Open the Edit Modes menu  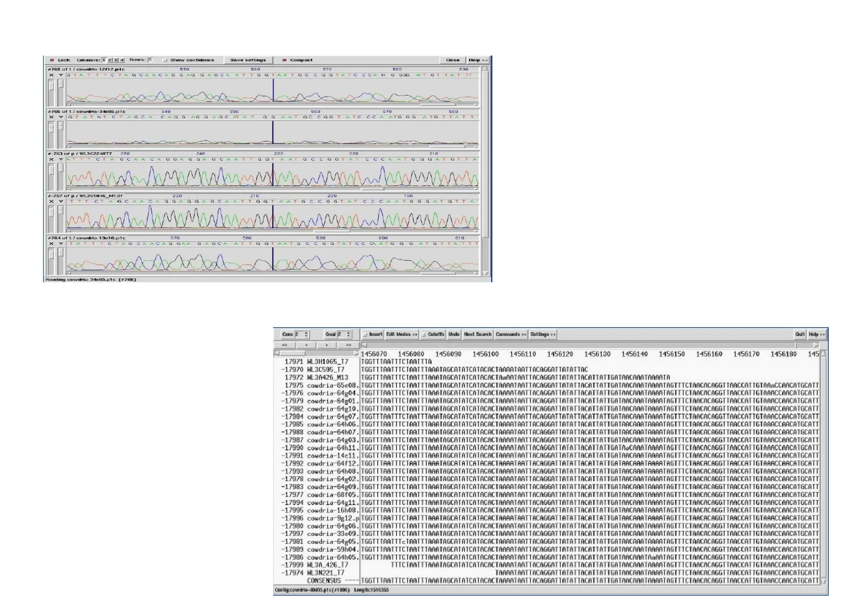coord(401,335)
